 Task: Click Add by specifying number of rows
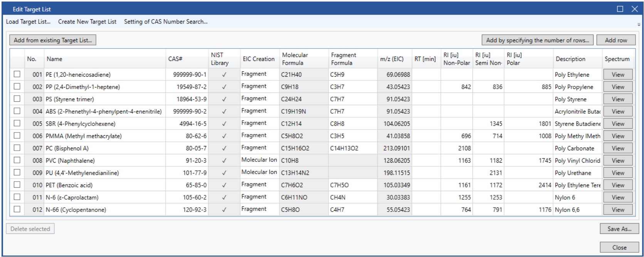click(537, 40)
